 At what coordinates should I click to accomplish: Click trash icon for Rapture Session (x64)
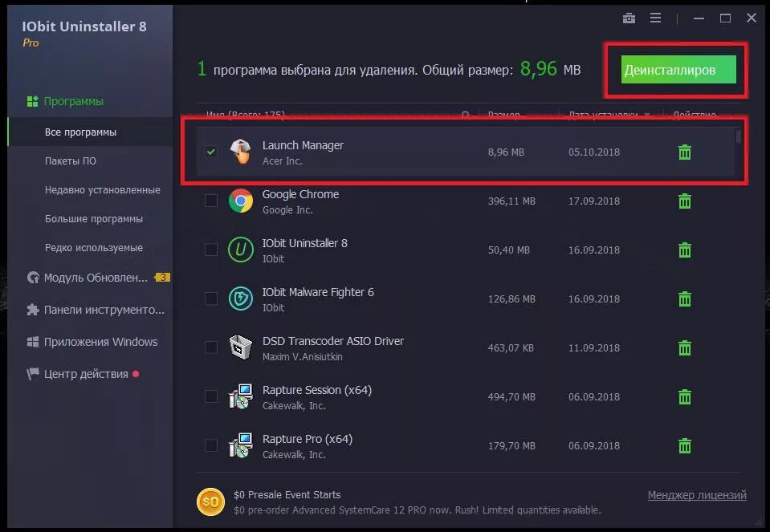click(x=685, y=396)
